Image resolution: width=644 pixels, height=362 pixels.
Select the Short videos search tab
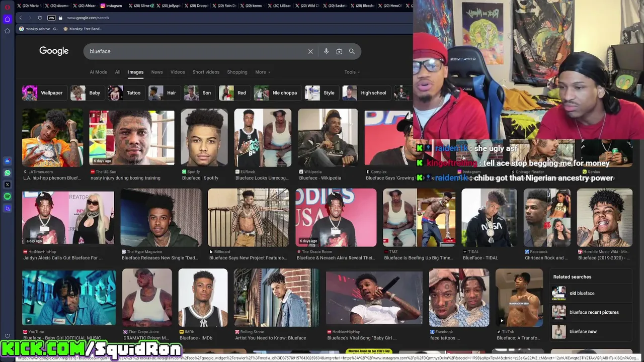click(x=206, y=72)
